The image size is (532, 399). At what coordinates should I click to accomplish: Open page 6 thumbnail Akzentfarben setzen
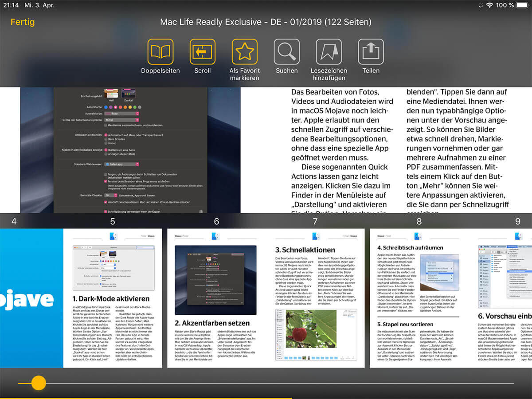(x=216, y=298)
